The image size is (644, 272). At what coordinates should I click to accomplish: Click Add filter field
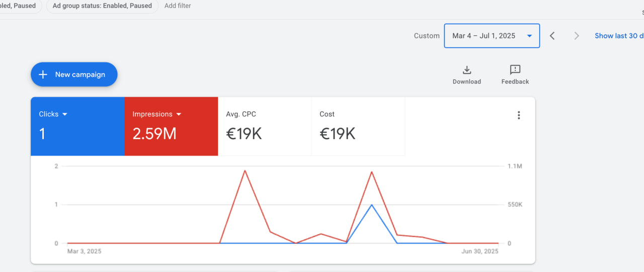178,6
